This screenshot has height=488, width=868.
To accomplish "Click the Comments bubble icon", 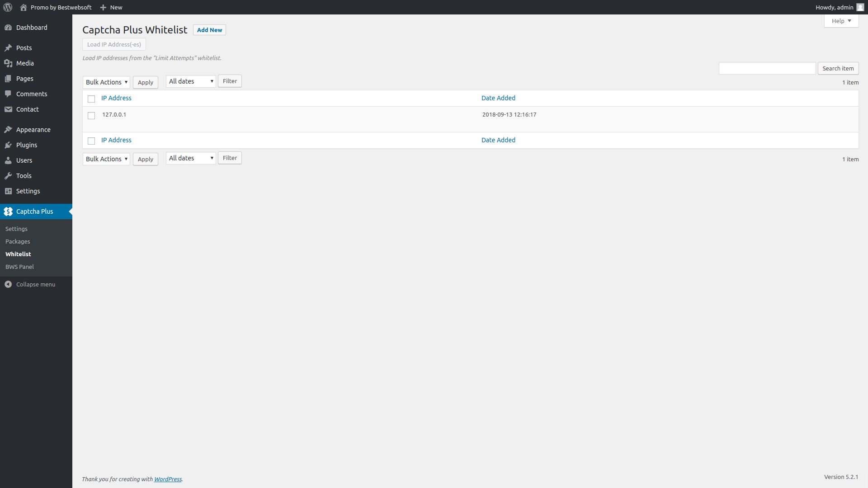I will 8,94.
